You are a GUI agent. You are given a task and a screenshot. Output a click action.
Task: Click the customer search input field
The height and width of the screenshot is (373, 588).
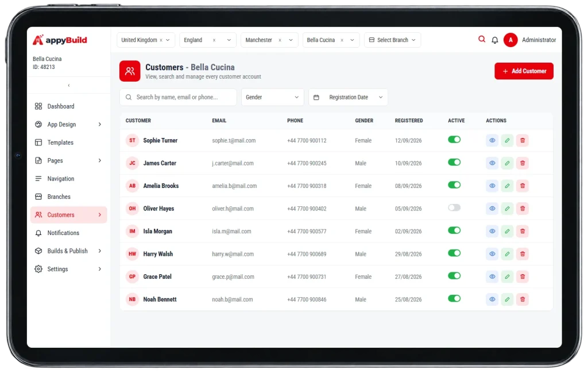[178, 97]
